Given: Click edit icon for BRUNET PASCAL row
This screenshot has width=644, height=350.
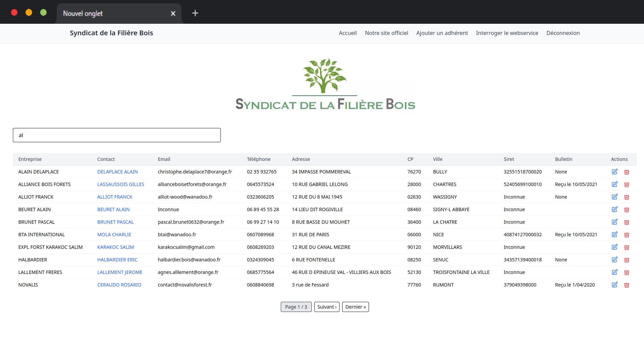Looking at the screenshot, I should pos(614,222).
